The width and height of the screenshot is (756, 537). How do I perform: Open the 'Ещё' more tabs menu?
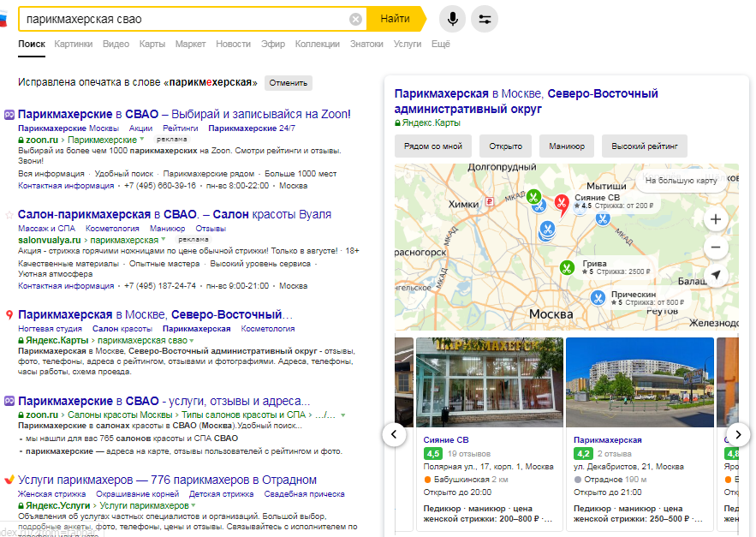pos(441,44)
